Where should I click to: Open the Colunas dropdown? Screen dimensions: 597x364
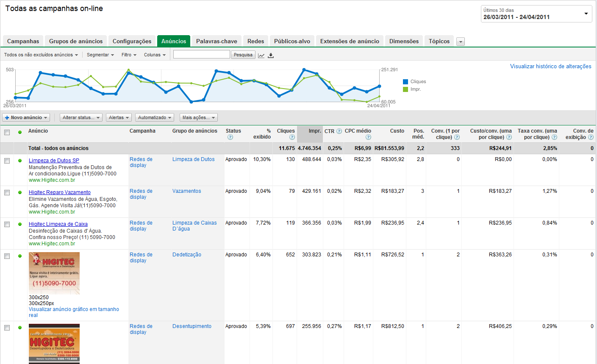(x=155, y=55)
